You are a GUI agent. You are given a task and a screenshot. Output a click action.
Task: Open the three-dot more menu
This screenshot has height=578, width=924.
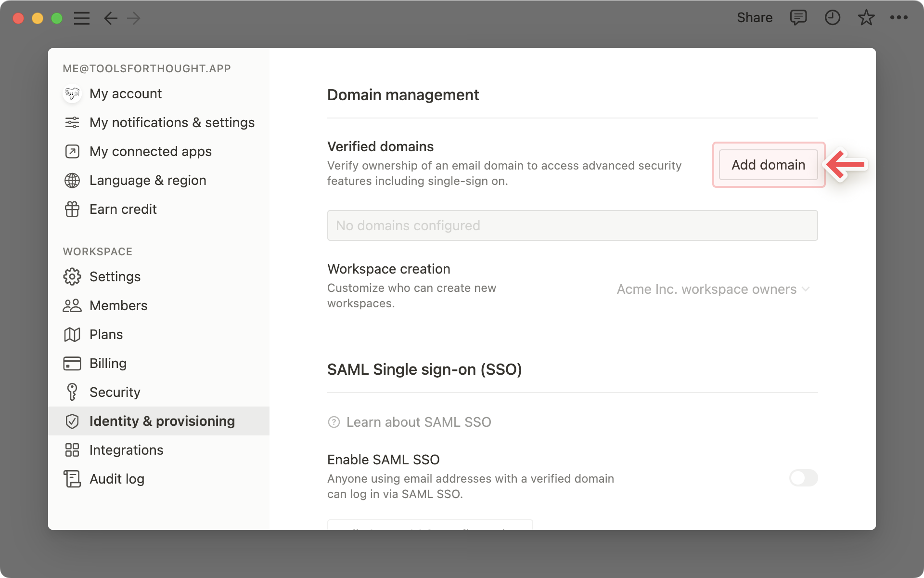tap(898, 18)
